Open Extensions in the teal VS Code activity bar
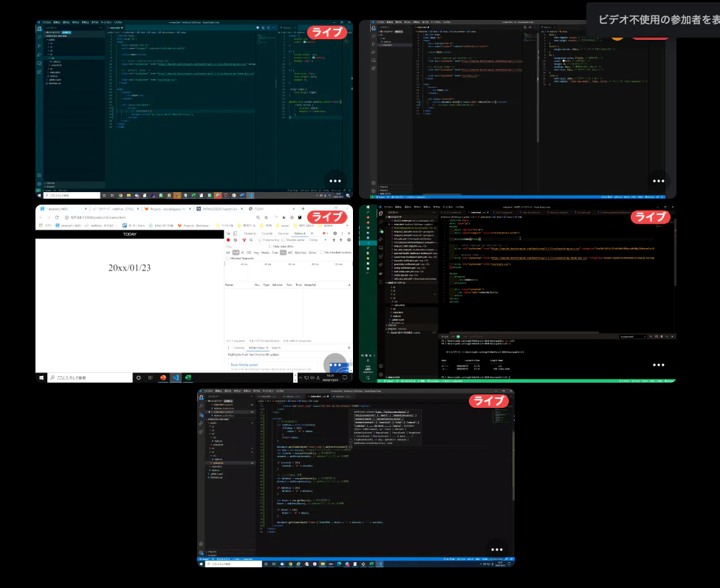The width and height of the screenshot is (720, 588). coord(39,72)
